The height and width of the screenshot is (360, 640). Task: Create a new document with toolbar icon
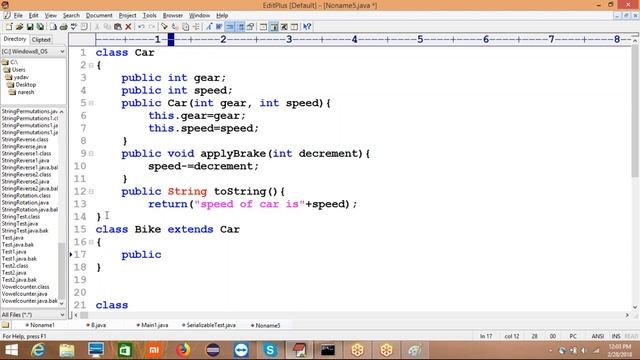[9, 27]
